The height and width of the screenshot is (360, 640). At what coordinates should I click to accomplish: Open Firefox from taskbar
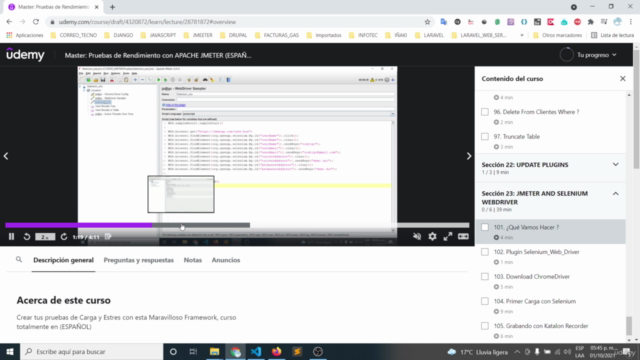(276, 351)
